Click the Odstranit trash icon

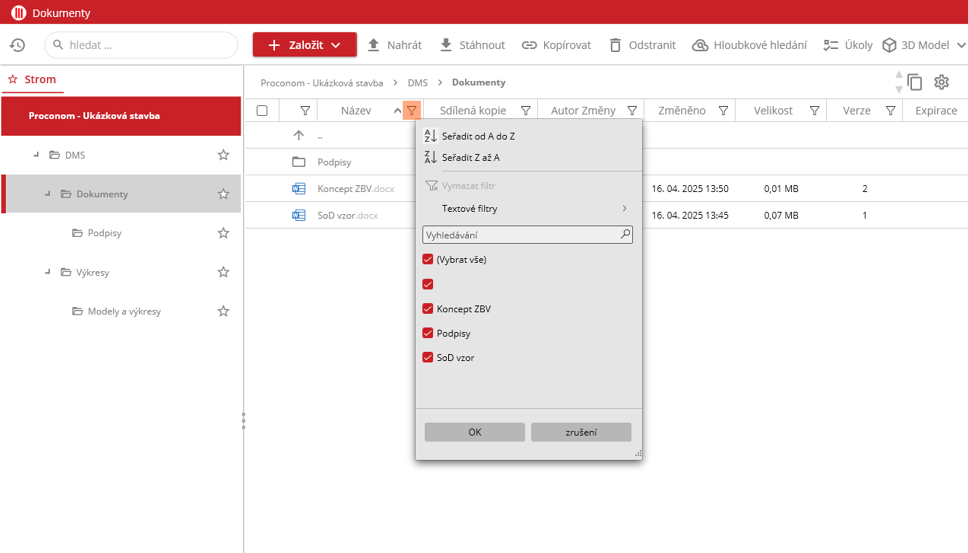[x=615, y=45]
